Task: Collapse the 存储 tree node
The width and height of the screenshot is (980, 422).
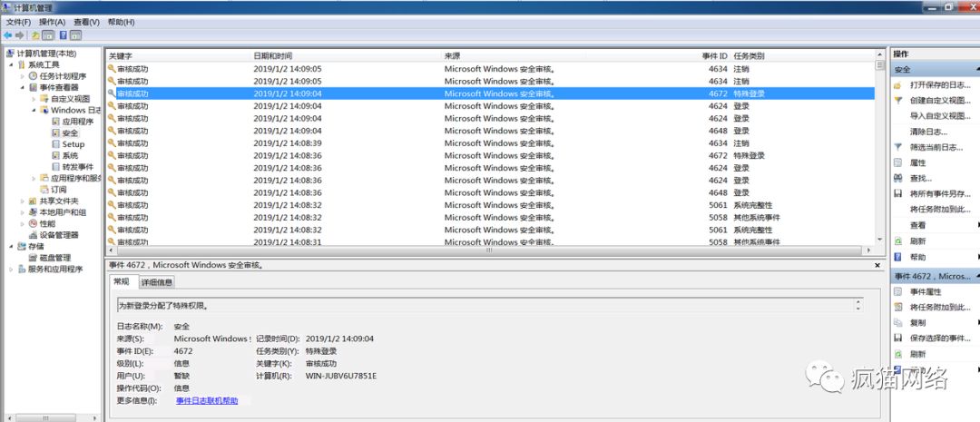Action: point(11,246)
